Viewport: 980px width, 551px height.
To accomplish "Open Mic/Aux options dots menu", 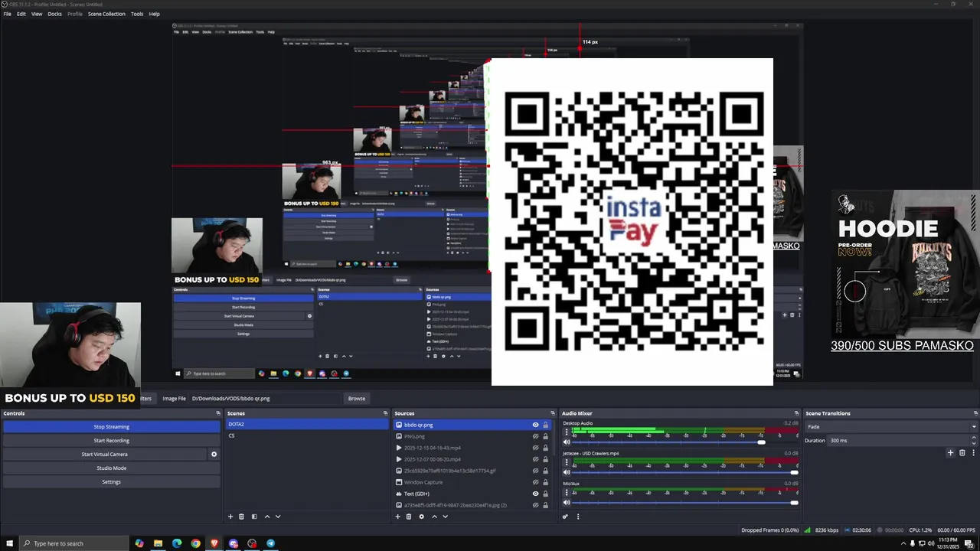I will [x=565, y=492].
